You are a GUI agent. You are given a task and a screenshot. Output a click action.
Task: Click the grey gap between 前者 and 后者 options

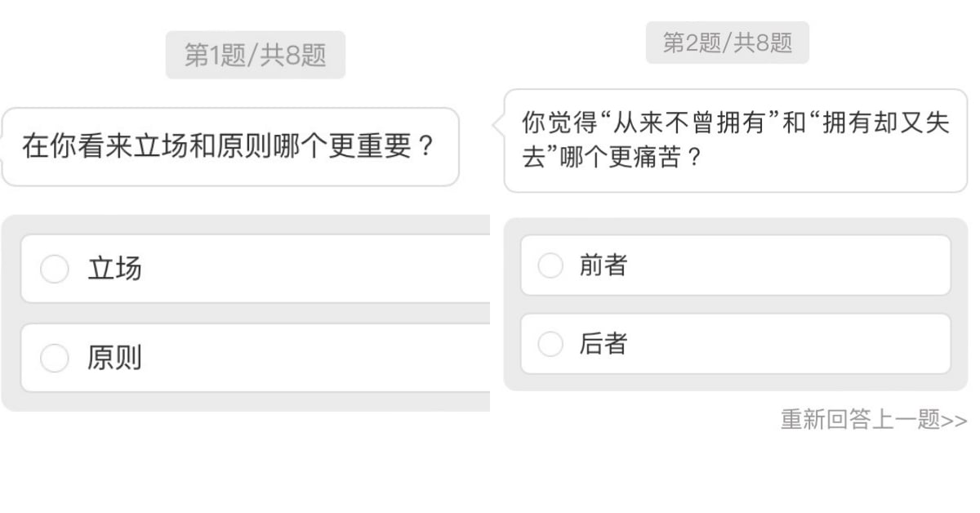(735, 305)
